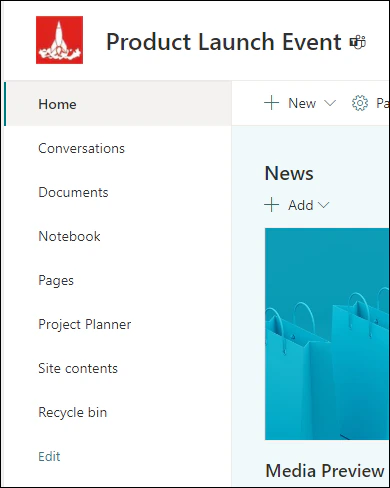Open Conversations in the left navigation
Screen dimensions: 390x488
coord(81,148)
